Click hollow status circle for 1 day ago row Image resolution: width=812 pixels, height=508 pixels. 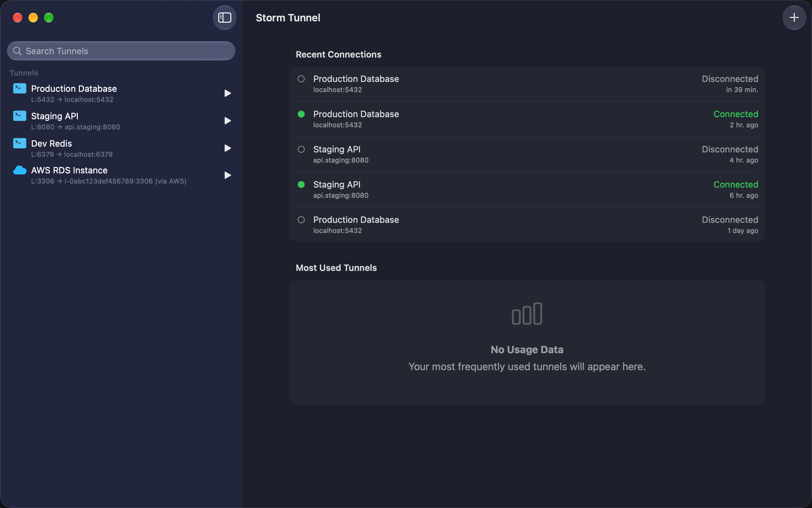pyautogui.click(x=301, y=220)
